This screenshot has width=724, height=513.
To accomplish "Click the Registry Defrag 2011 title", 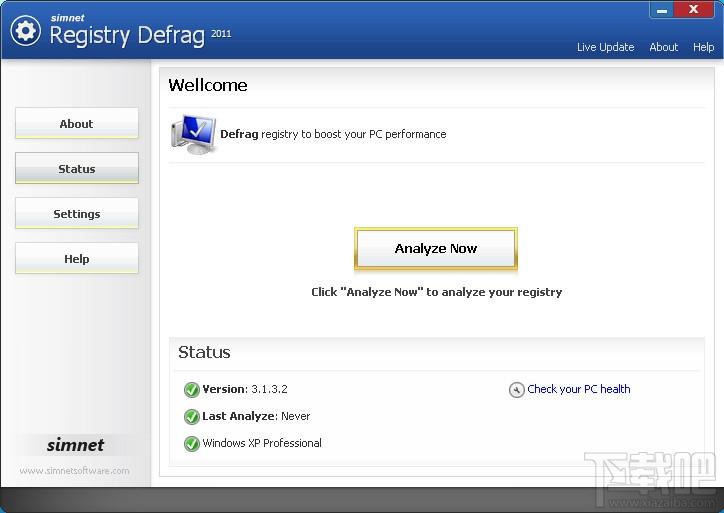I will (140, 35).
